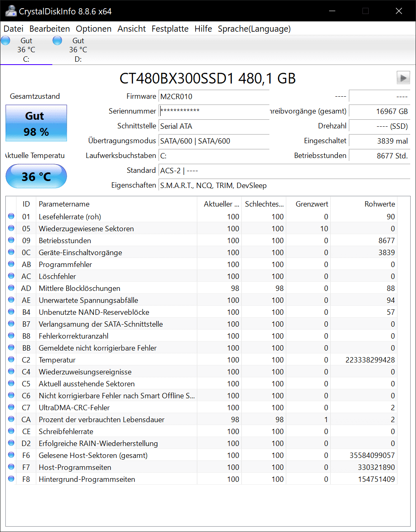416x532 pixels.
Task: Open the Optionen menu
Action: (93, 29)
